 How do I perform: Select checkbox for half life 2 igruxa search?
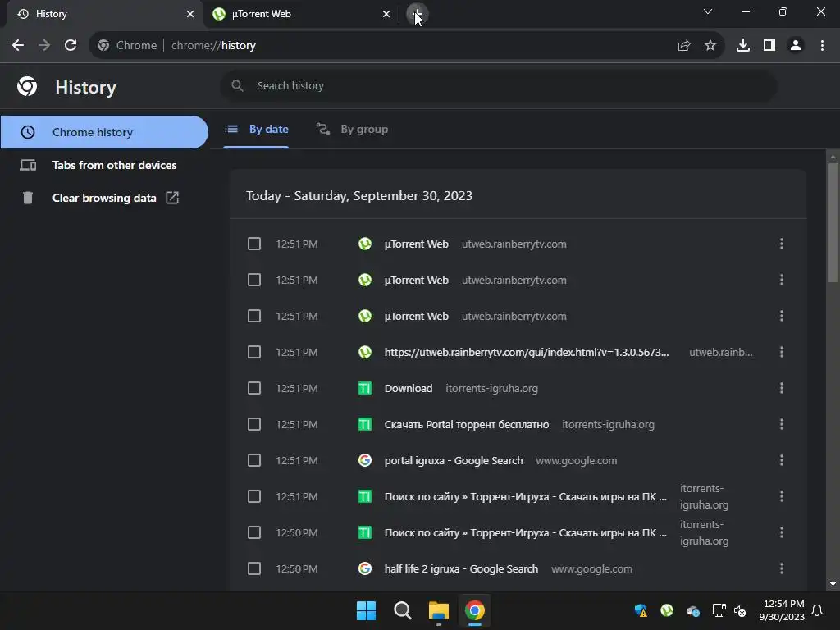[254, 569]
